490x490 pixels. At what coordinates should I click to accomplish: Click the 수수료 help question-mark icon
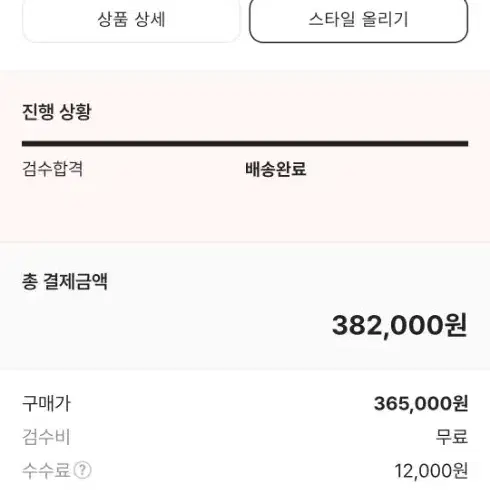coord(82,470)
